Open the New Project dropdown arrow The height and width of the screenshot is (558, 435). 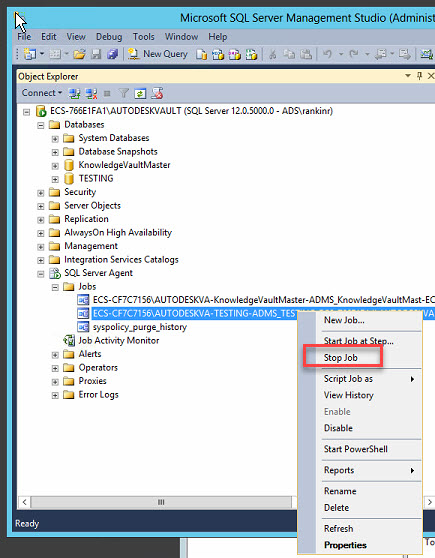(42, 54)
